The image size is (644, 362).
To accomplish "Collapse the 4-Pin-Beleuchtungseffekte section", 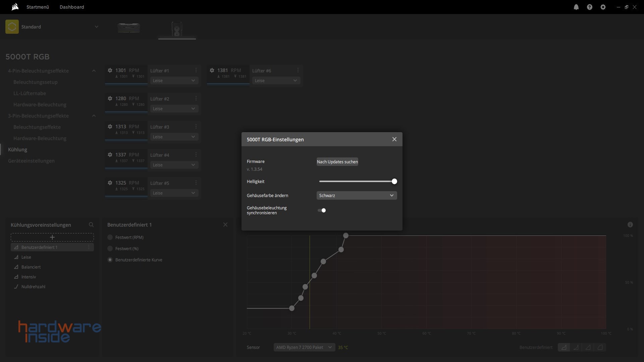I will [x=94, y=71].
